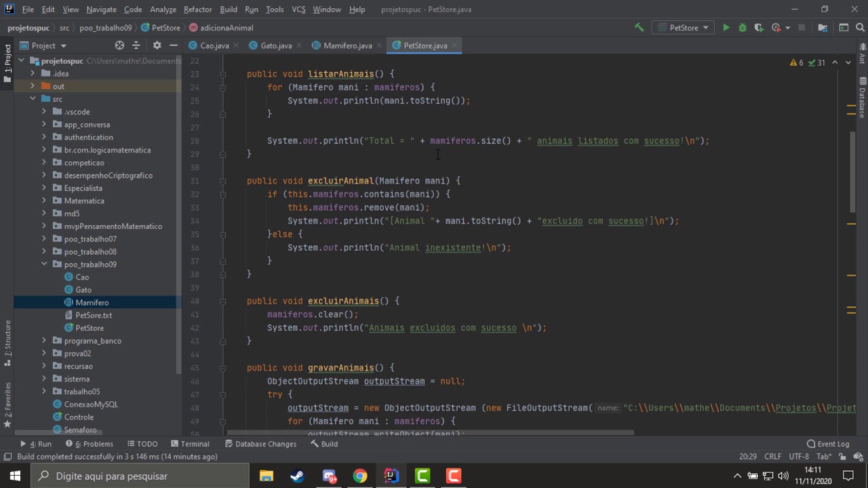Collapse the poo_trabalho09 folder
868x488 pixels.
44,264
